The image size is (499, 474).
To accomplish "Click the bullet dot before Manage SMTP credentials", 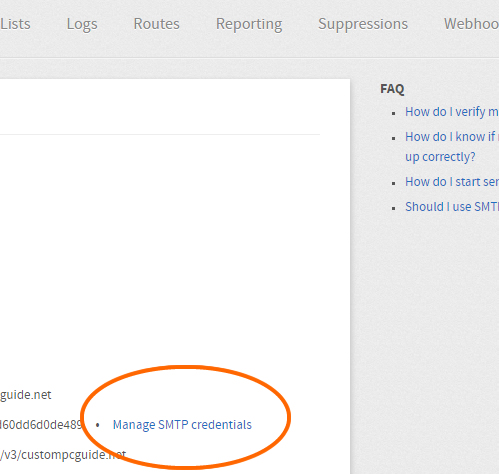I will (98, 425).
